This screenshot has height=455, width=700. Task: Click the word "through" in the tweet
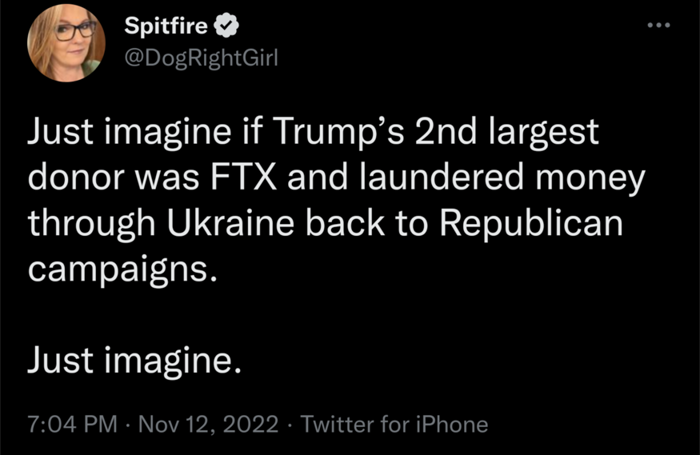click(x=83, y=223)
